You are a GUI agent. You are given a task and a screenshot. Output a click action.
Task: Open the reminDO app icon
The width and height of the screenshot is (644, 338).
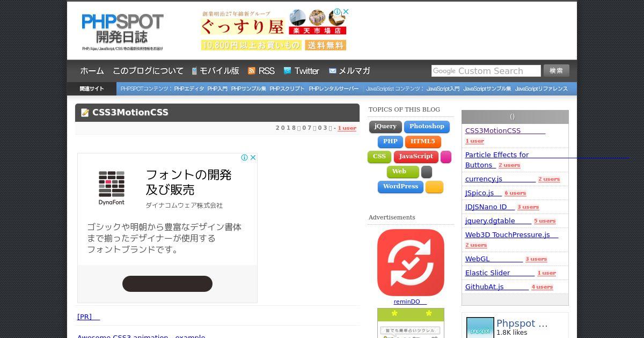tap(411, 262)
